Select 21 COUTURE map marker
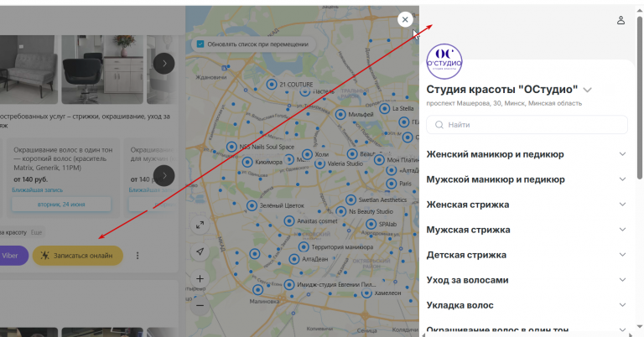This screenshot has width=644, height=337. [x=272, y=84]
